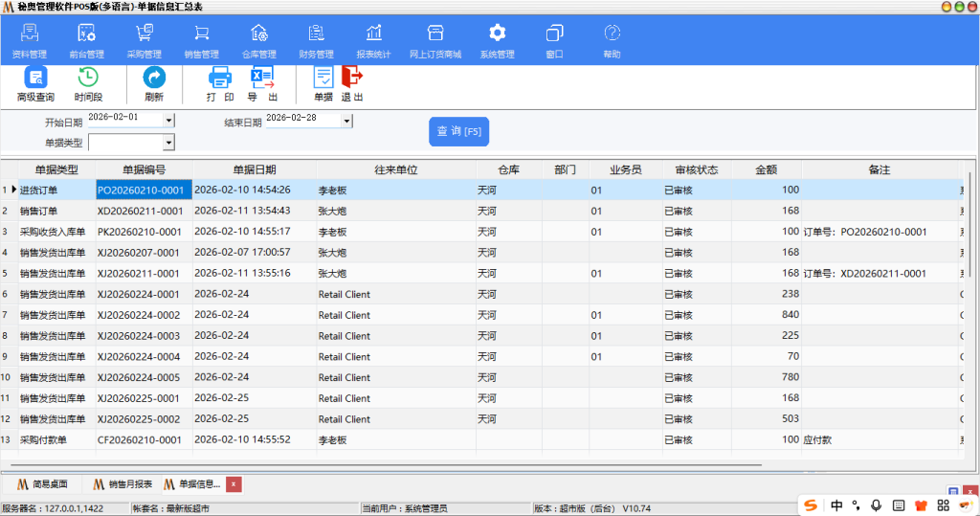This screenshot has width=980, height=516.
Task: Select document number XD20260211-0001 cell
Action: point(140,211)
